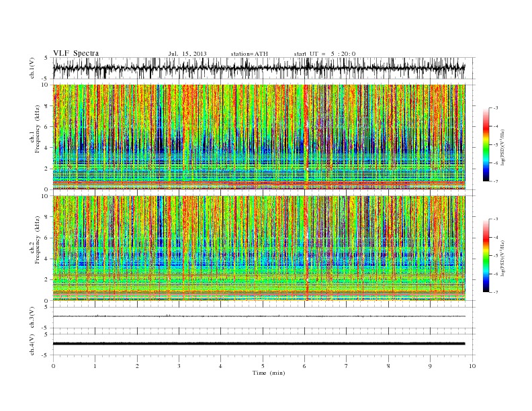This screenshot has width=532, height=411.
Task: Click the ch.2 color bar "-5" tick label
Action: coord(496,256)
